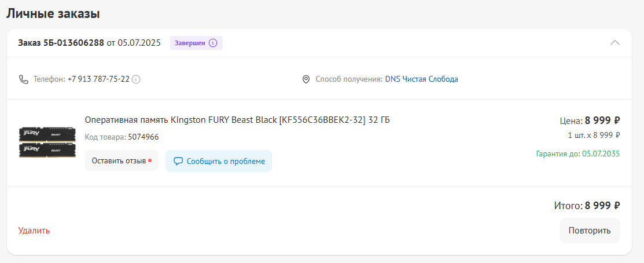
Task: Click the chat bubble icon in Сообщить о проблеме
Action: coord(178,161)
